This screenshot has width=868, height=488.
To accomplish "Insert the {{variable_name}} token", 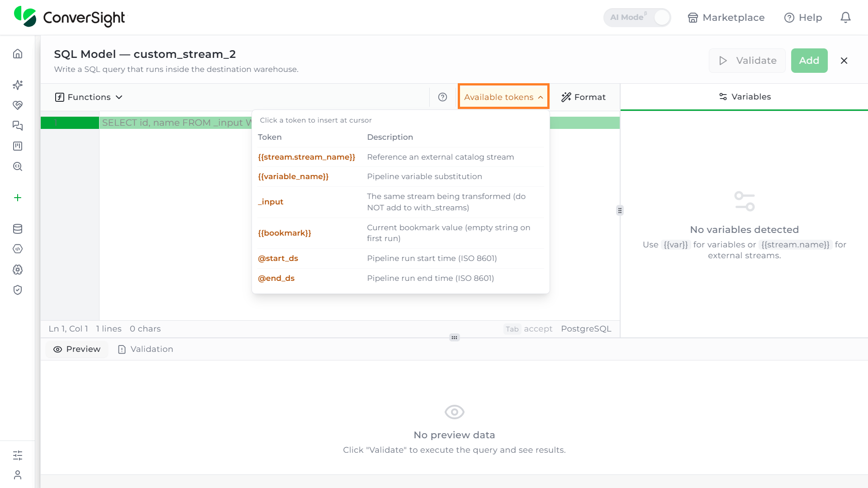I will pos(293,176).
